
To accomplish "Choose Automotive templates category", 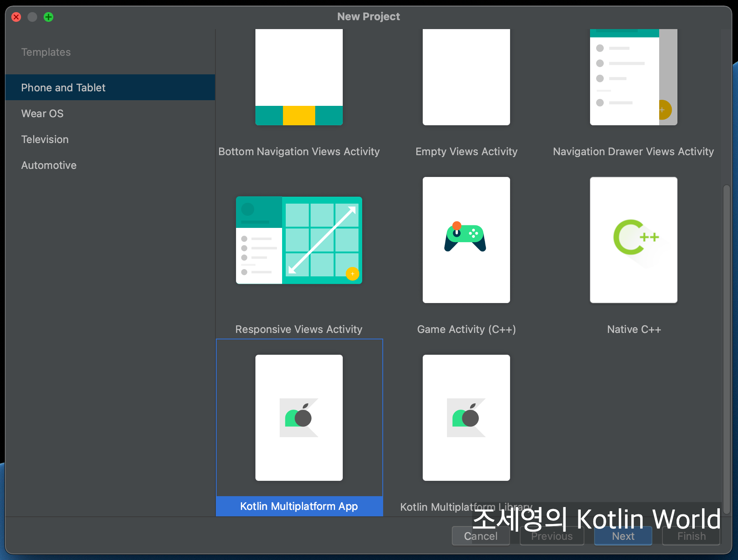I will pyautogui.click(x=110, y=165).
